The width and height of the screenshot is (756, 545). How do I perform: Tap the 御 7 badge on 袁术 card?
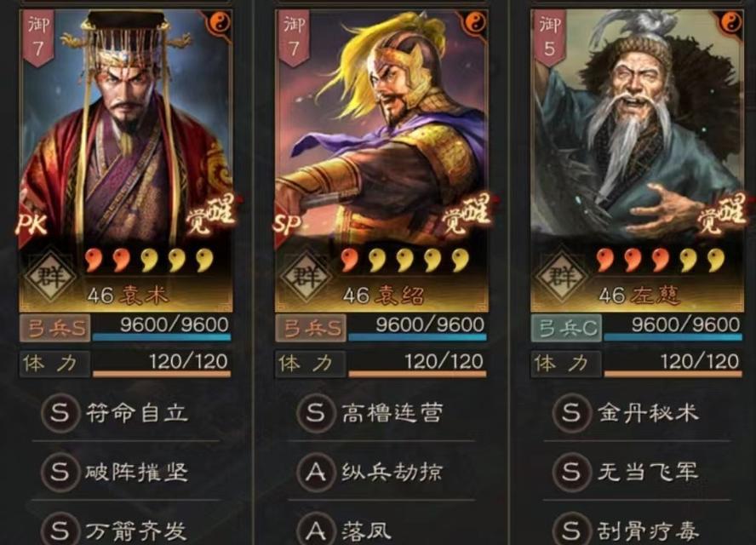38,37
